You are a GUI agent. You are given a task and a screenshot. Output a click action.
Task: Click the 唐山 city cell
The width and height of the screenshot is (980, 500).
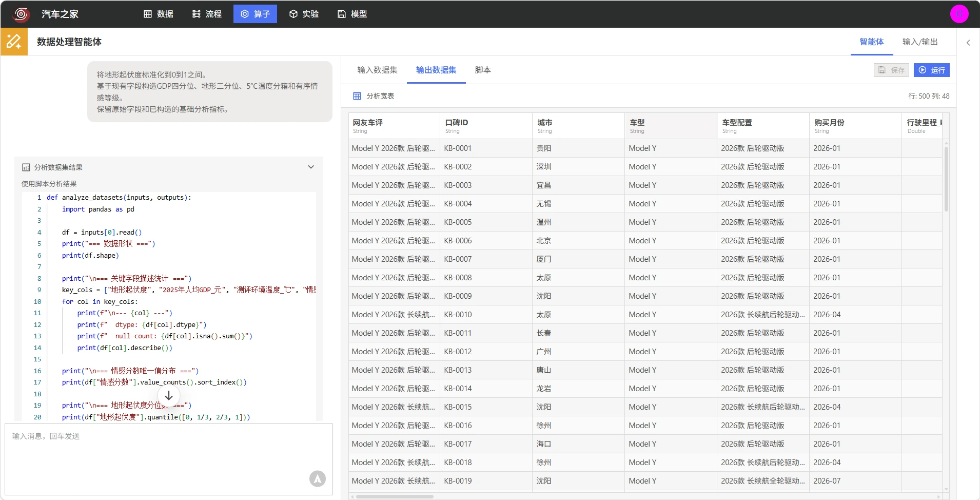579,370
